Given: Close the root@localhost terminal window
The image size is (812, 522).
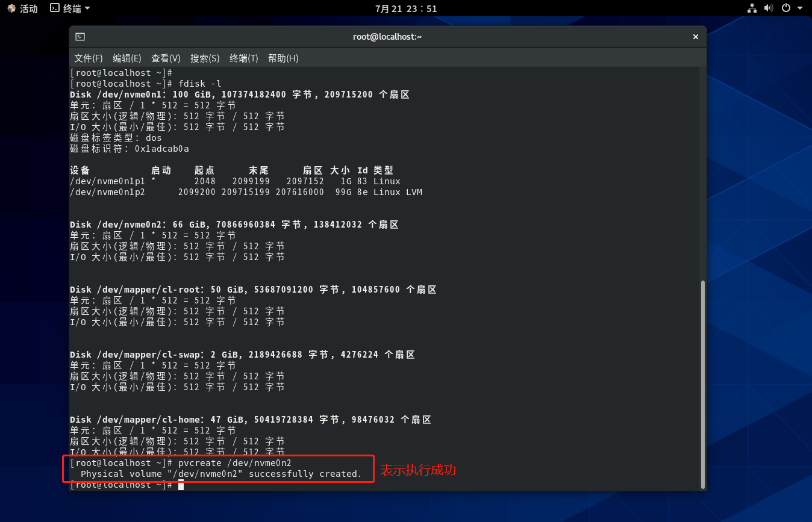Looking at the screenshot, I should pos(695,37).
